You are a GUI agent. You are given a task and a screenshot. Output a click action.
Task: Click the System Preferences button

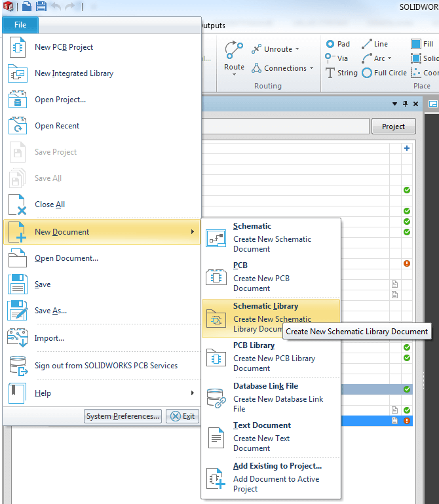[123, 416]
